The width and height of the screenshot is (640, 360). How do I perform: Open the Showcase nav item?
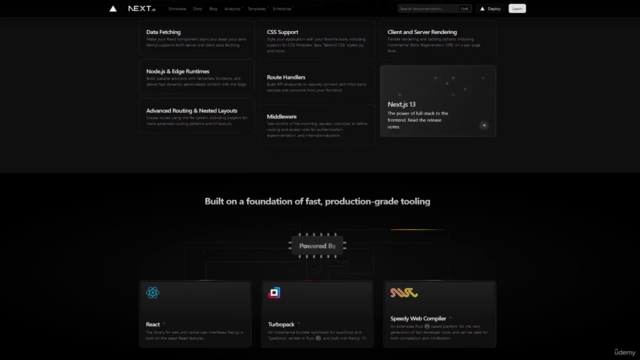pos(177,9)
